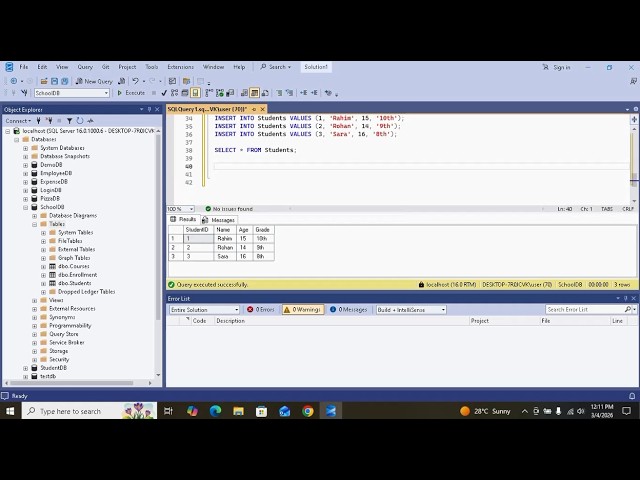The width and height of the screenshot is (640, 480).
Task: Switch to the Results tab
Action: (x=183, y=219)
